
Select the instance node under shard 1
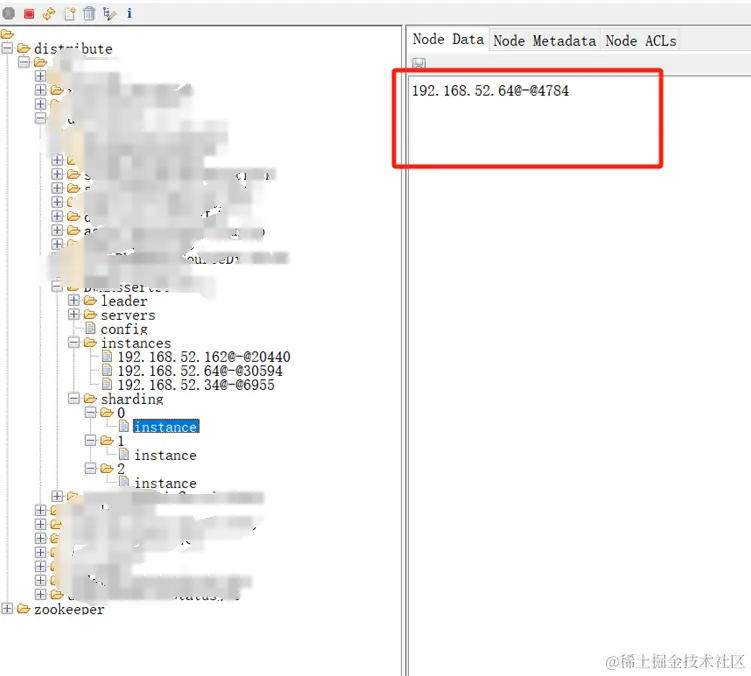[x=166, y=455]
